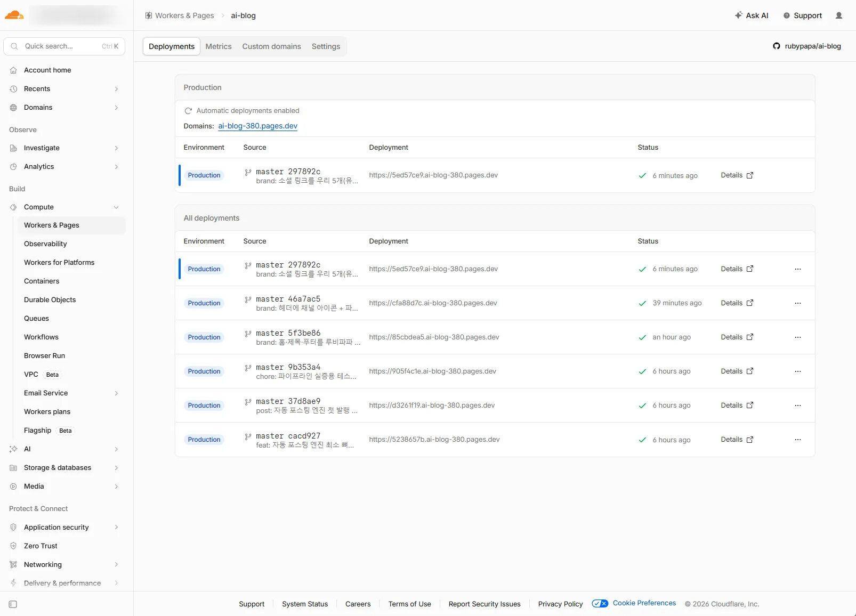856x616 pixels.
Task: Open more actions for the 297892c deployment
Action: point(798,269)
